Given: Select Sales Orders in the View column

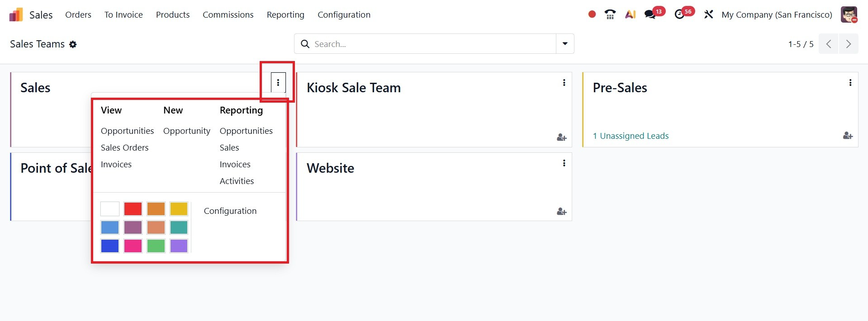Looking at the screenshot, I should click(x=124, y=147).
